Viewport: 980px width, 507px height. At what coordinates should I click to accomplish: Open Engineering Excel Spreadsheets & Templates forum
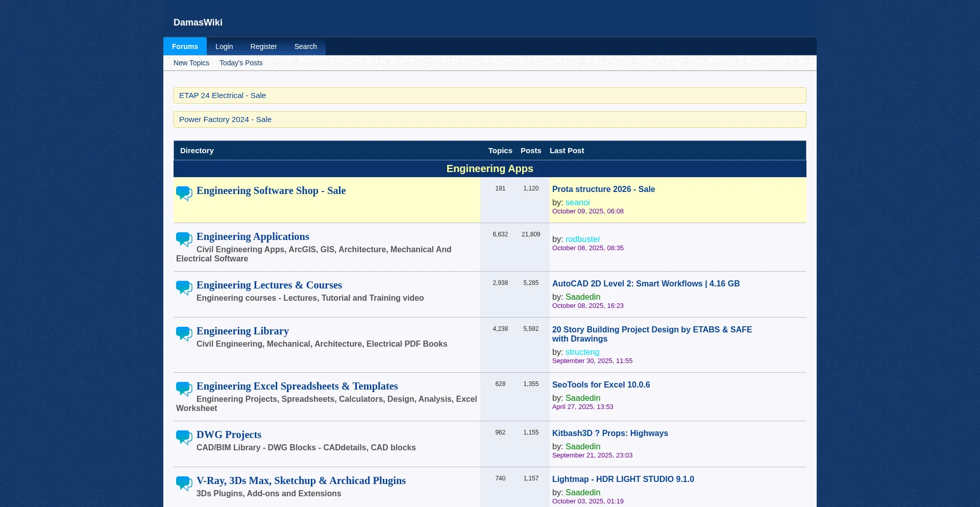(x=297, y=386)
